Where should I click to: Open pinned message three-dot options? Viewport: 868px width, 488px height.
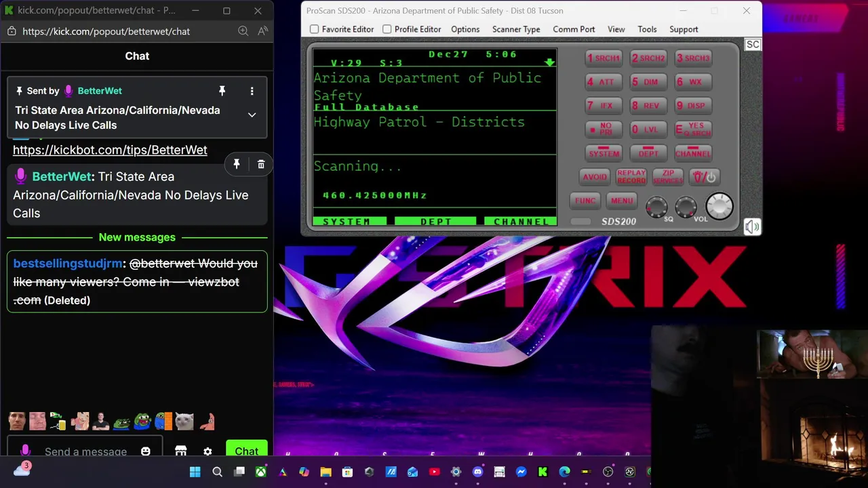[252, 91]
